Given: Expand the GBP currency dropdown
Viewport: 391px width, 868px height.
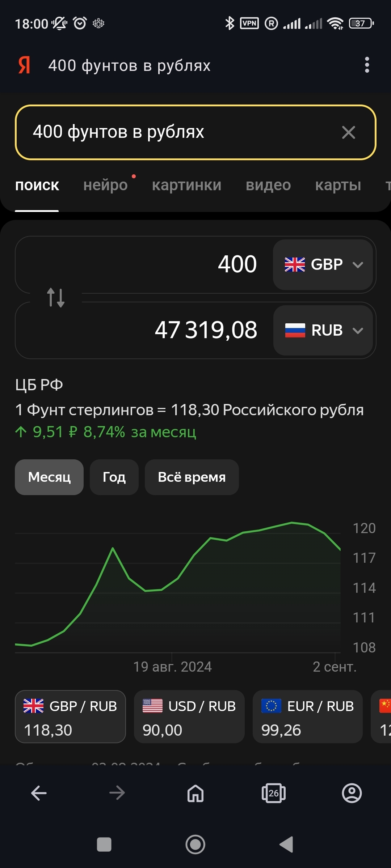Looking at the screenshot, I should point(323,265).
